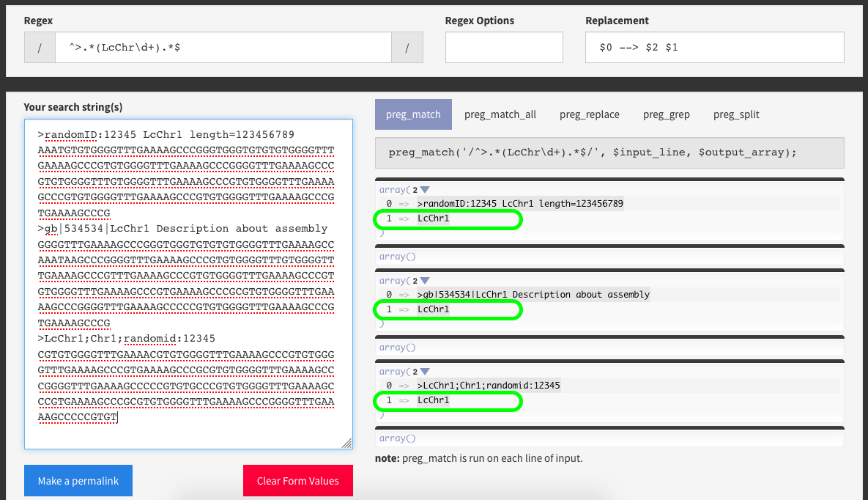
Task: Collapse the second result array triangle
Action: (x=425, y=281)
